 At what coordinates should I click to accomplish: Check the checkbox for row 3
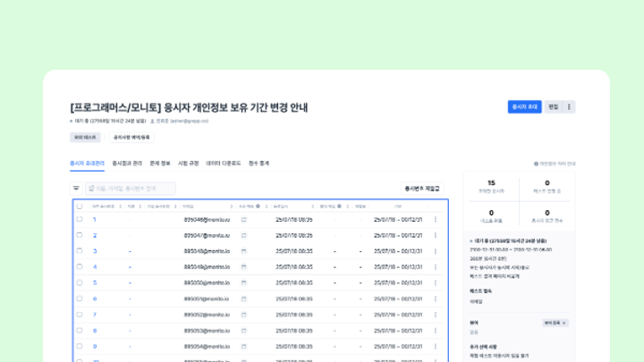coord(80,251)
